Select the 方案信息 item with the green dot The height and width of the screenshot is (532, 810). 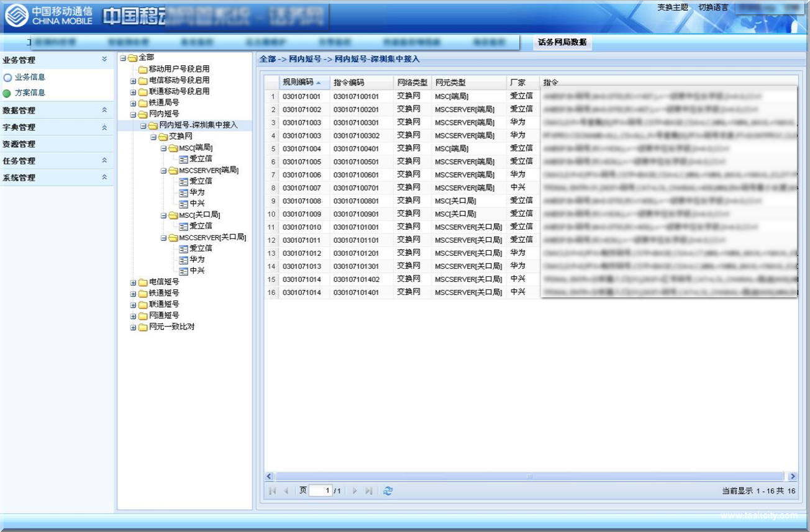point(30,93)
